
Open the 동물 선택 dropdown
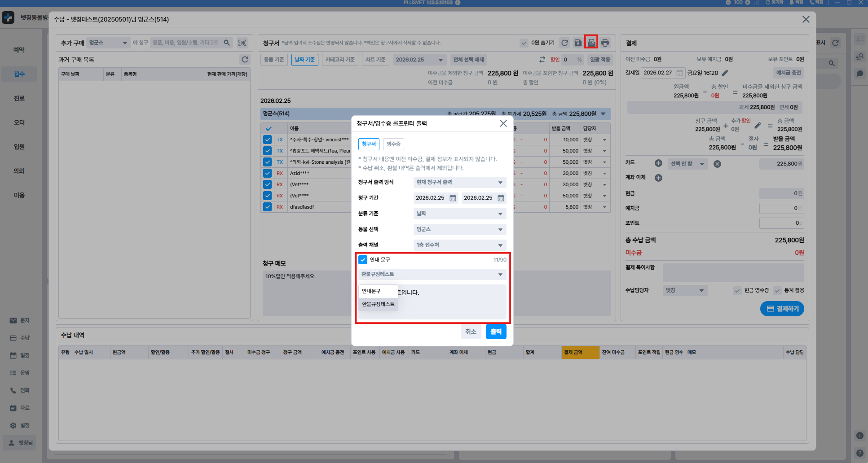459,229
